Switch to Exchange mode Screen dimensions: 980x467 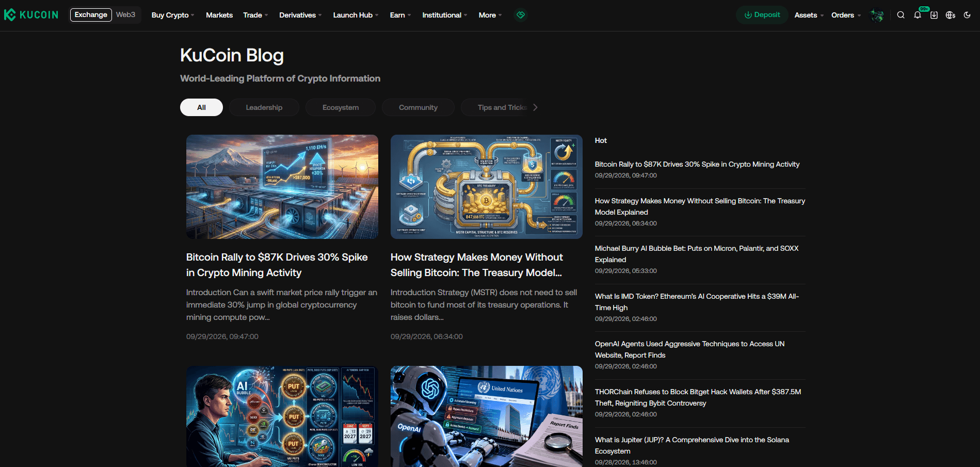click(x=91, y=14)
